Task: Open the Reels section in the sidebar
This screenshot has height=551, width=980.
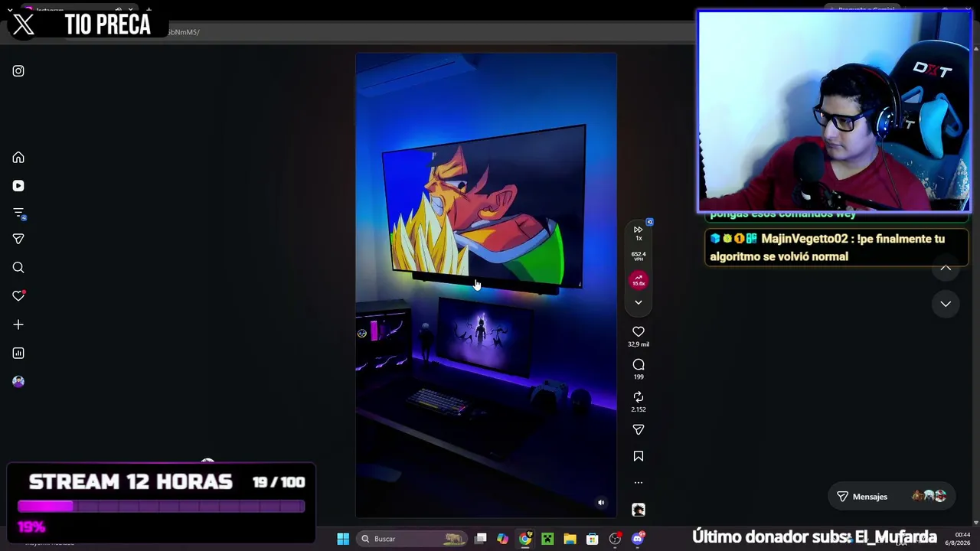Action: click(x=18, y=186)
